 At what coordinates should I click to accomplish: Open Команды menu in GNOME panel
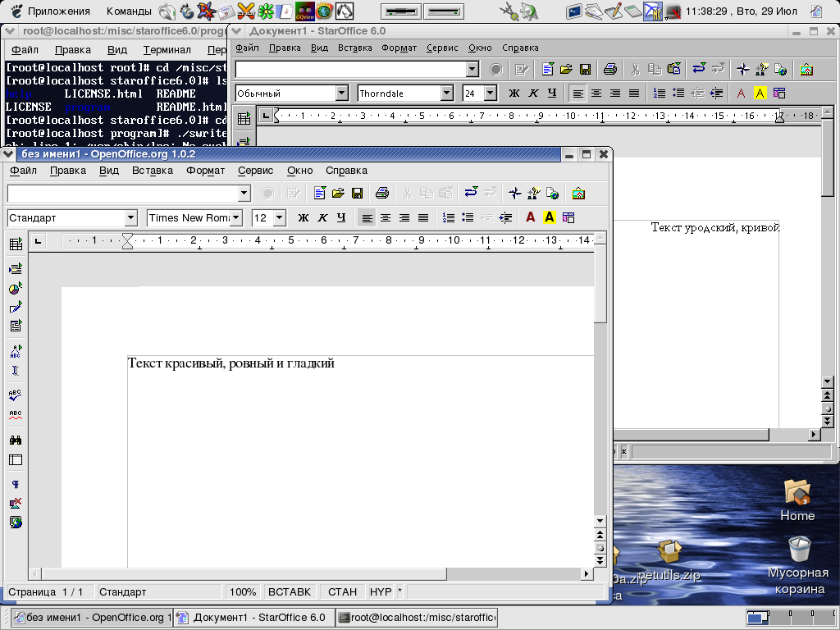[x=129, y=11]
